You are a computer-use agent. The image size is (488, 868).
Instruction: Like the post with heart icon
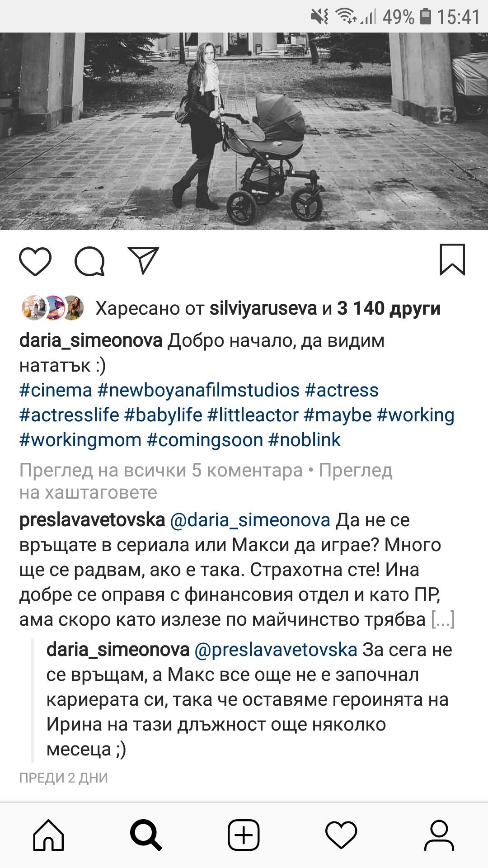pos(35,261)
